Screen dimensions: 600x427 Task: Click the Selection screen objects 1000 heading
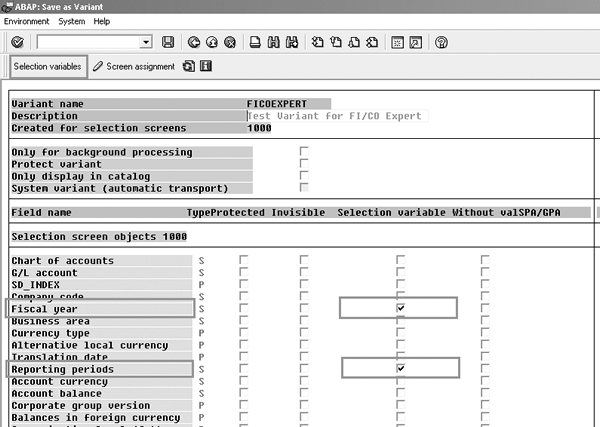click(99, 236)
